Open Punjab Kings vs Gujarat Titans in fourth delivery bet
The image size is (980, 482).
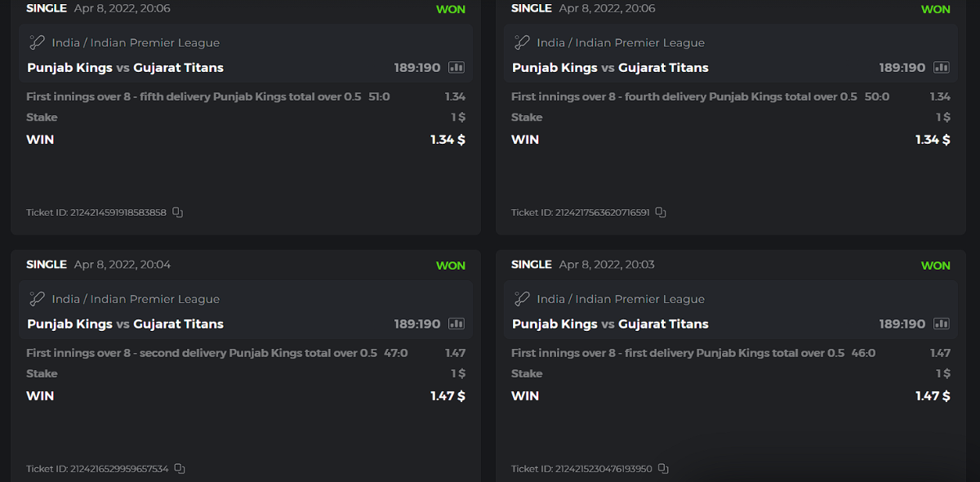(610, 68)
